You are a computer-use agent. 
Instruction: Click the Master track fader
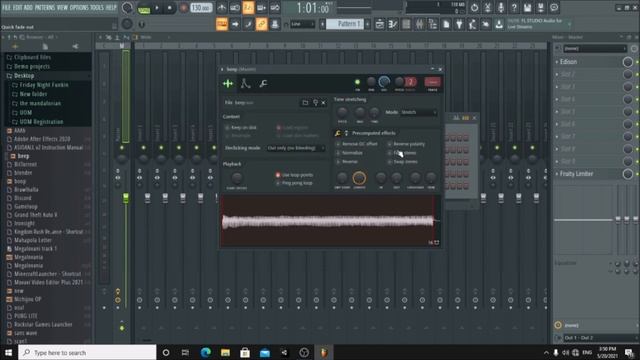tap(126, 198)
